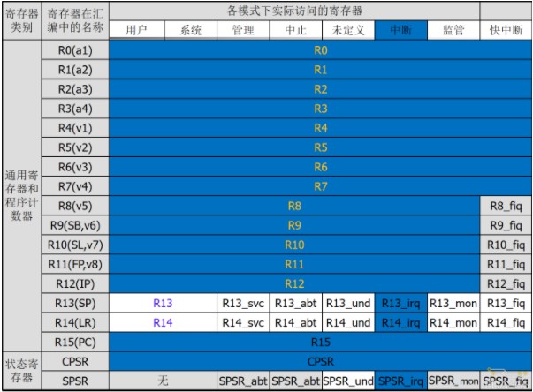This screenshot has width=533, height=392.
Task: Pick the R13_svc cell
Action: click(x=243, y=303)
